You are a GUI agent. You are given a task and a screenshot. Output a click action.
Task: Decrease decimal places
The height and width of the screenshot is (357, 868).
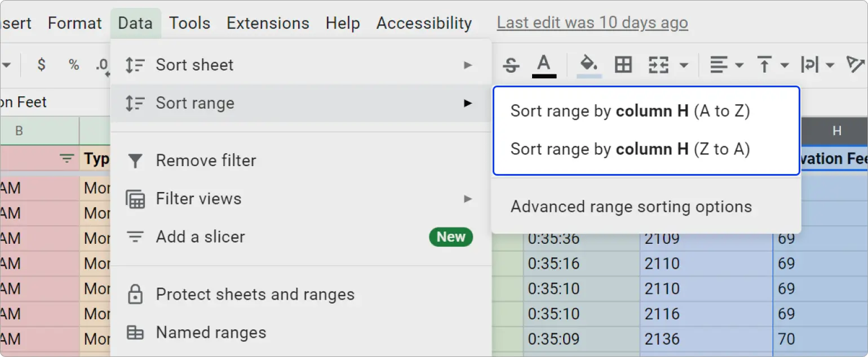(x=102, y=64)
